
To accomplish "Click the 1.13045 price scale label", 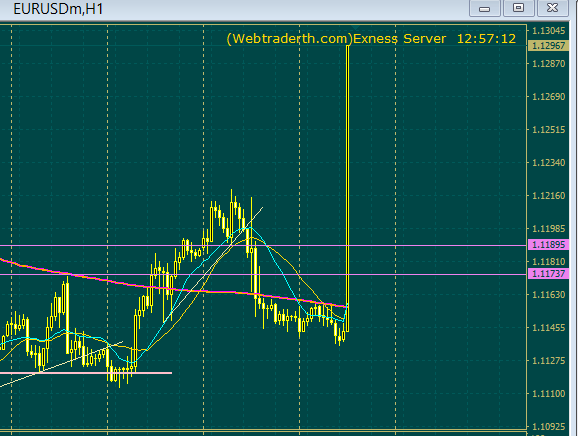I will click(x=548, y=31).
